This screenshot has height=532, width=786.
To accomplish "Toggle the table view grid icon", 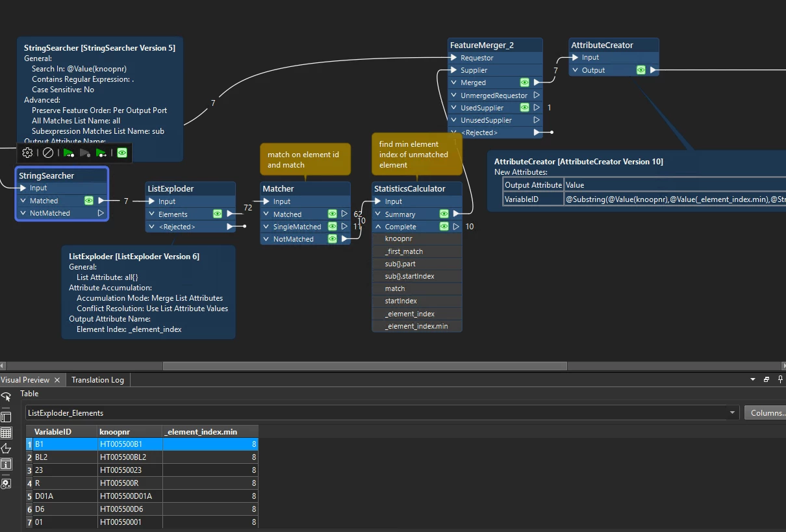I will (6, 433).
